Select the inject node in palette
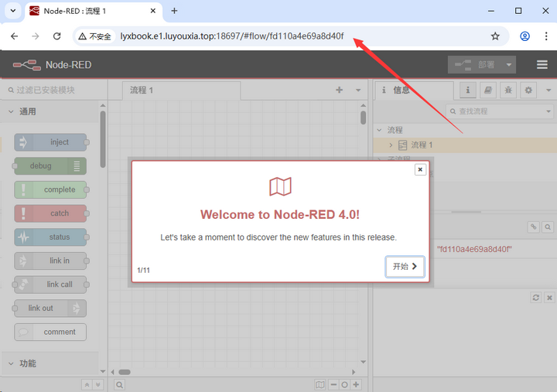The height and width of the screenshot is (392, 557). coord(51,142)
